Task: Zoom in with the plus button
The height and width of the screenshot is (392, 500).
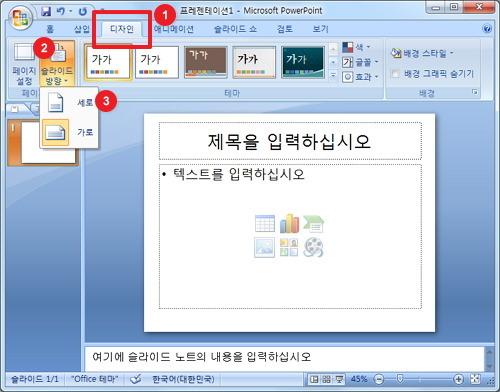Action: click(x=459, y=379)
